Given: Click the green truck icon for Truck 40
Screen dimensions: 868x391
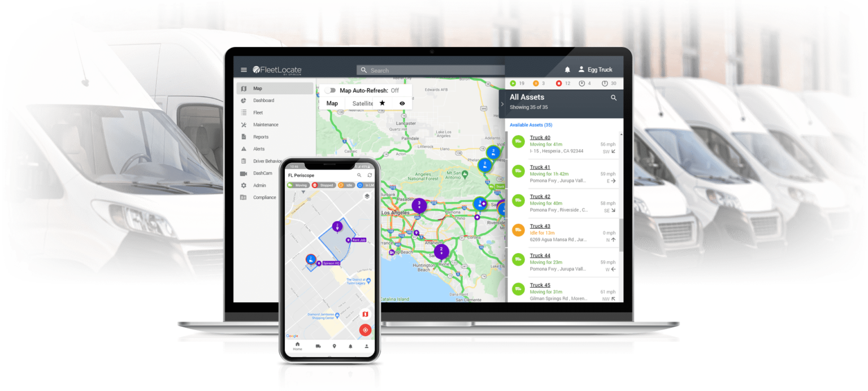Looking at the screenshot, I should (518, 141).
